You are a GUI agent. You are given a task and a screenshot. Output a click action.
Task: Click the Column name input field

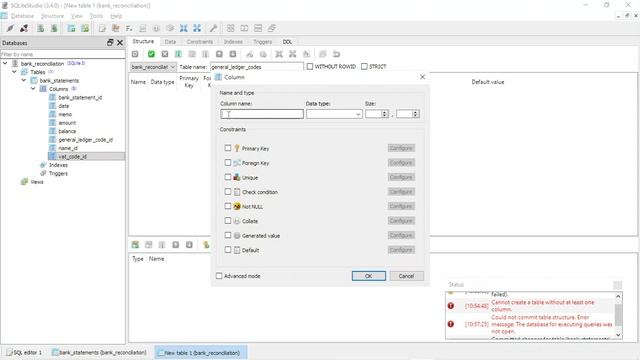[262, 114]
